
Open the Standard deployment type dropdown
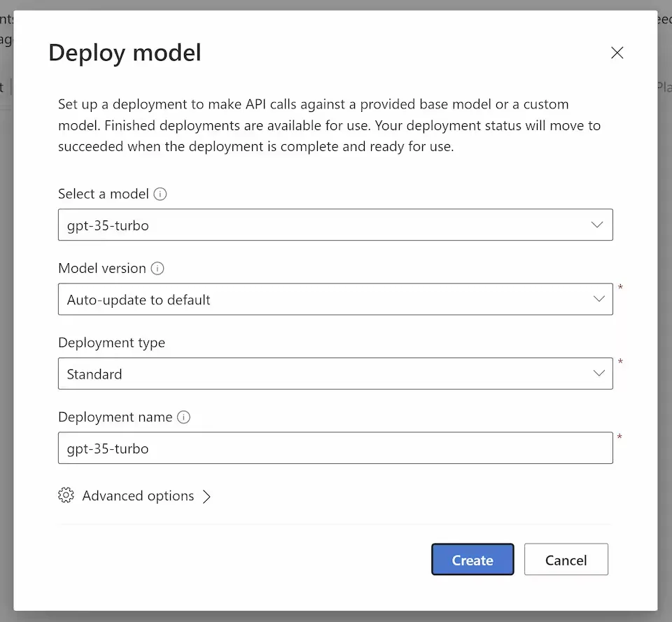tap(336, 374)
